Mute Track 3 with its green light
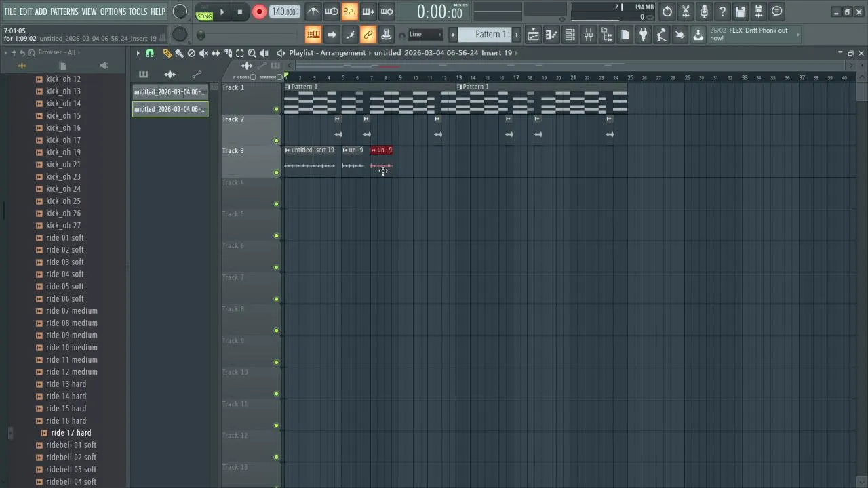The width and height of the screenshot is (868, 488). click(x=276, y=172)
